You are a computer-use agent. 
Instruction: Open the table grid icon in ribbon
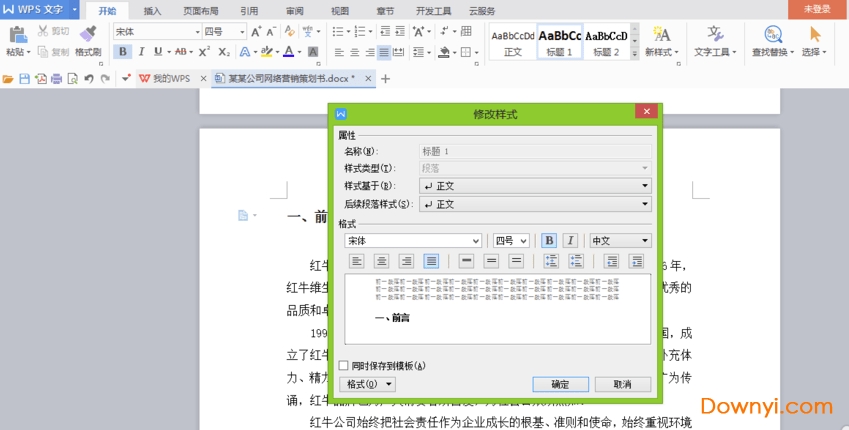[x=466, y=31]
